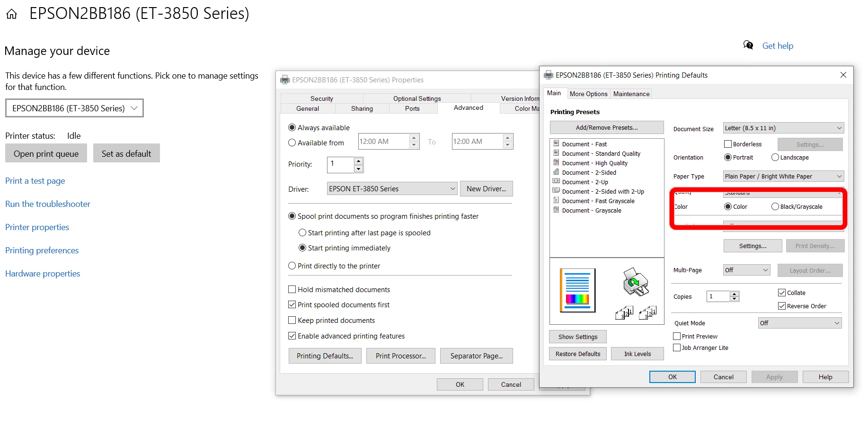The height and width of the screenshot is (428, 868).
Task: Open the device function dropdown
Action: click(x=74, y=108)
